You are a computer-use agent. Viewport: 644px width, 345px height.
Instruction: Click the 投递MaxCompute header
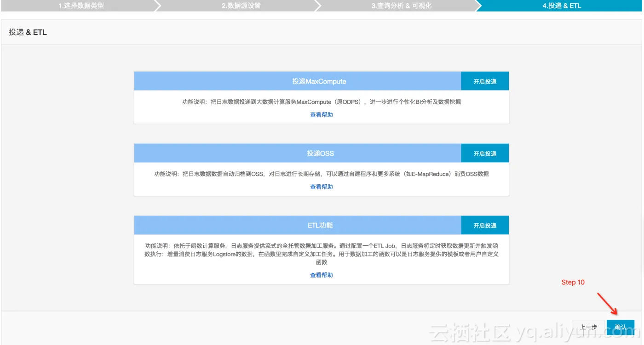[x=298, y=81]
